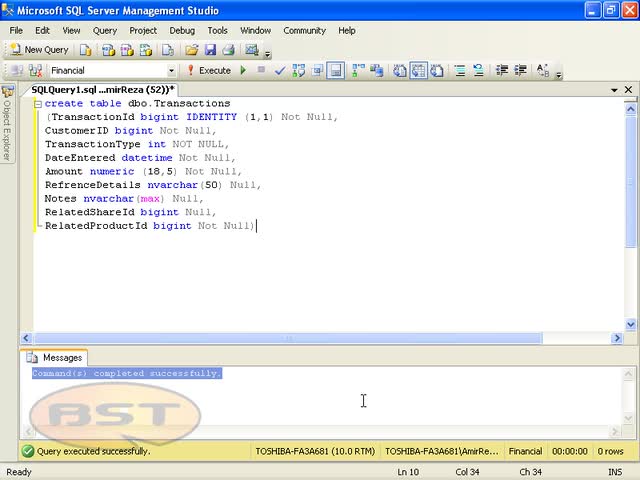The image size is (640, 480).
Task: Open the Tools menu
Action: click(218, 31)
